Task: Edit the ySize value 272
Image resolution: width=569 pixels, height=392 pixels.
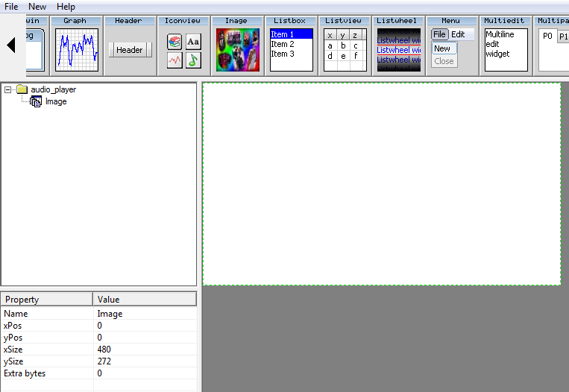Action: 145,361
